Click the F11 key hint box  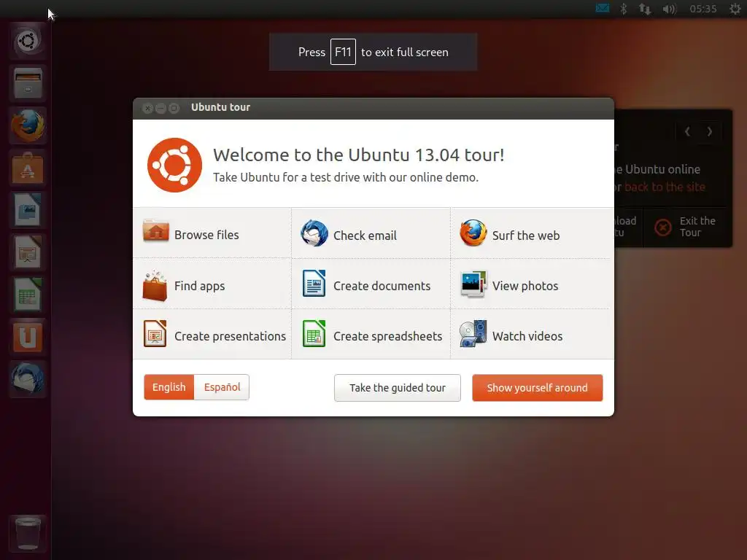pos(343,52)
